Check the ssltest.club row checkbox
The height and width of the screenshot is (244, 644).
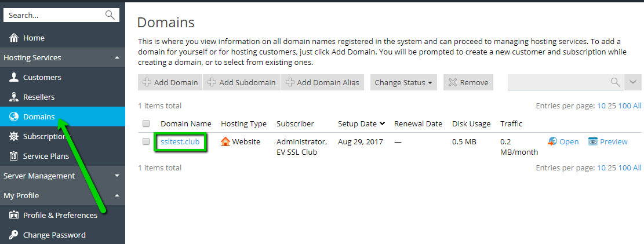point(146,141)
